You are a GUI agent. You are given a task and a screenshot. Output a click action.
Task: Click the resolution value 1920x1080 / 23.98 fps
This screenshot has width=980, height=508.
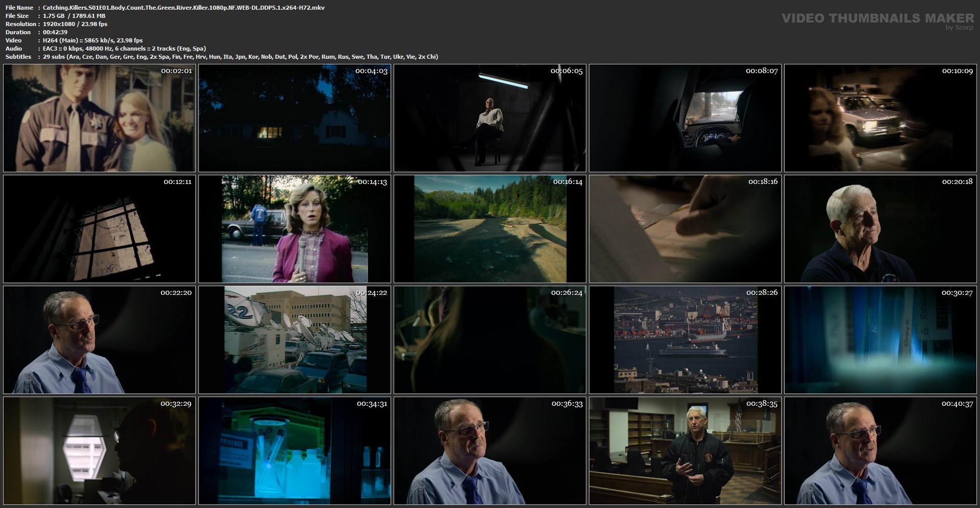pyautogui.click(x=75, y=24)
